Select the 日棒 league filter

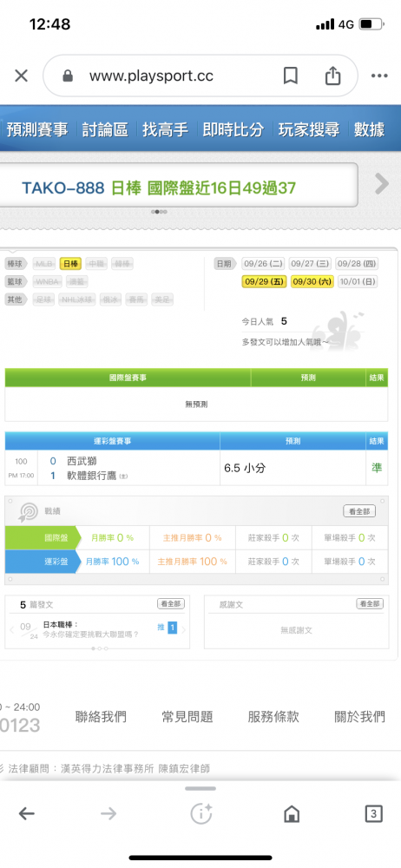tap(71, 264)
